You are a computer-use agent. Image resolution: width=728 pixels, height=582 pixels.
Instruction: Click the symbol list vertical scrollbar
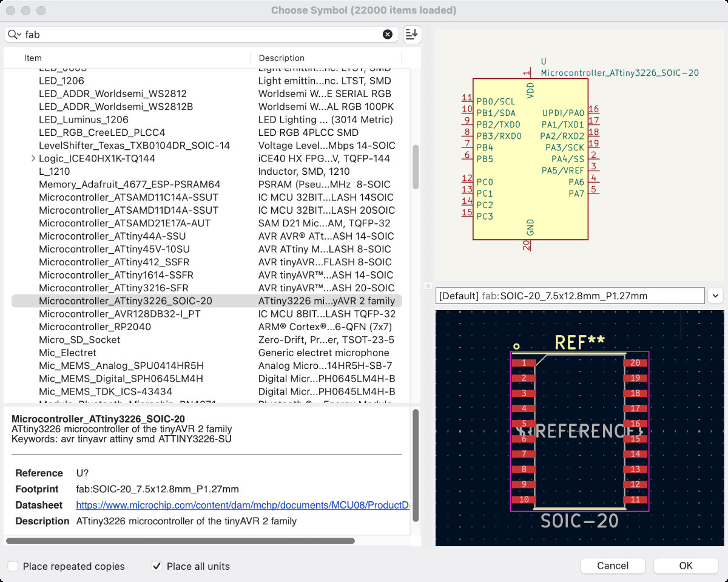click(416, 167)
